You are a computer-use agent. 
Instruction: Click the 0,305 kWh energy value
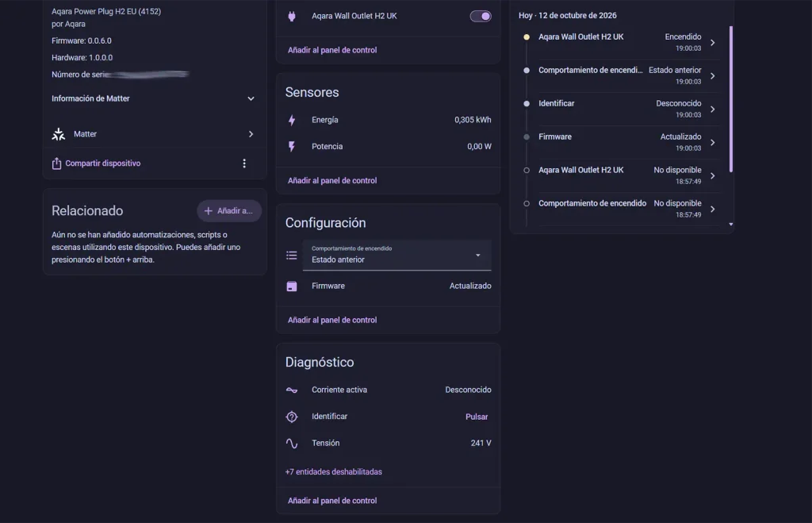473,120
